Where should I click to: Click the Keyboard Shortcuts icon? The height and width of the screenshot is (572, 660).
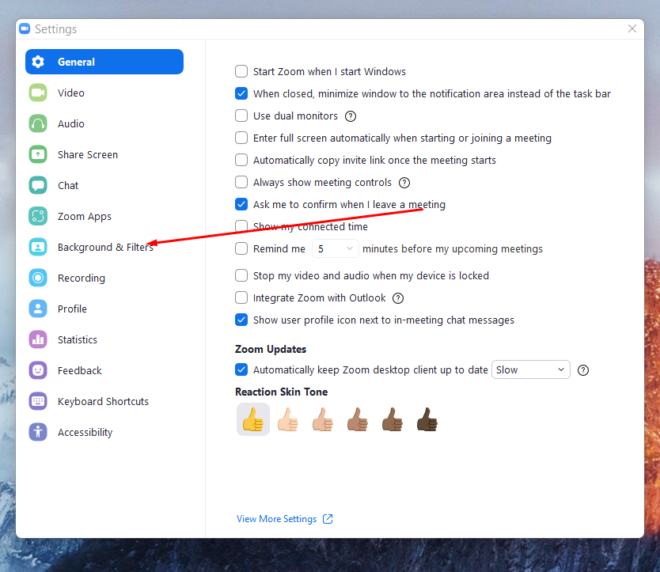(38, 401)
